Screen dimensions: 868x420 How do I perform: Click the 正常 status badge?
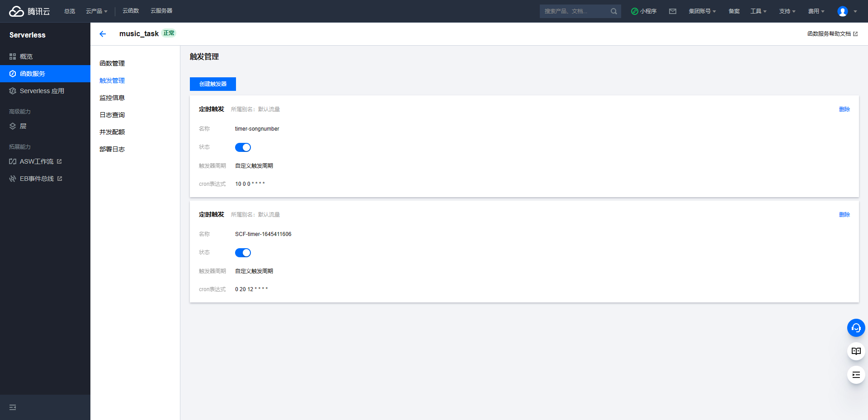point(169,33)
